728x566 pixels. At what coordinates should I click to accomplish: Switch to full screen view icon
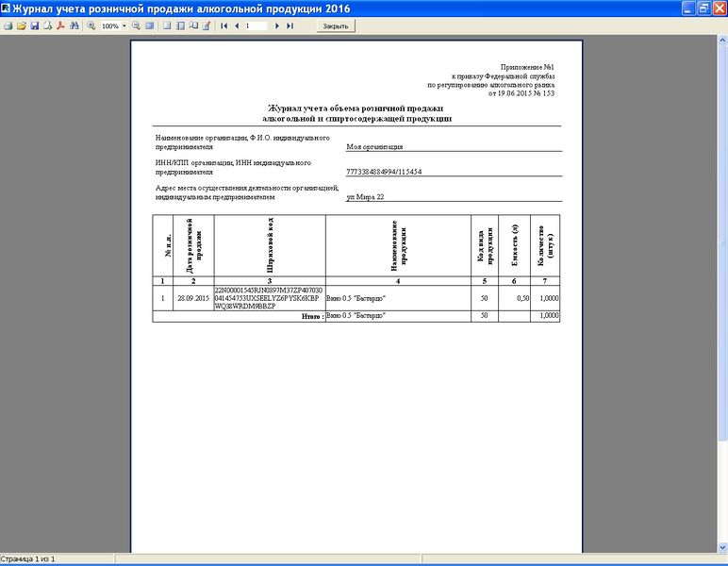[150, 26]
